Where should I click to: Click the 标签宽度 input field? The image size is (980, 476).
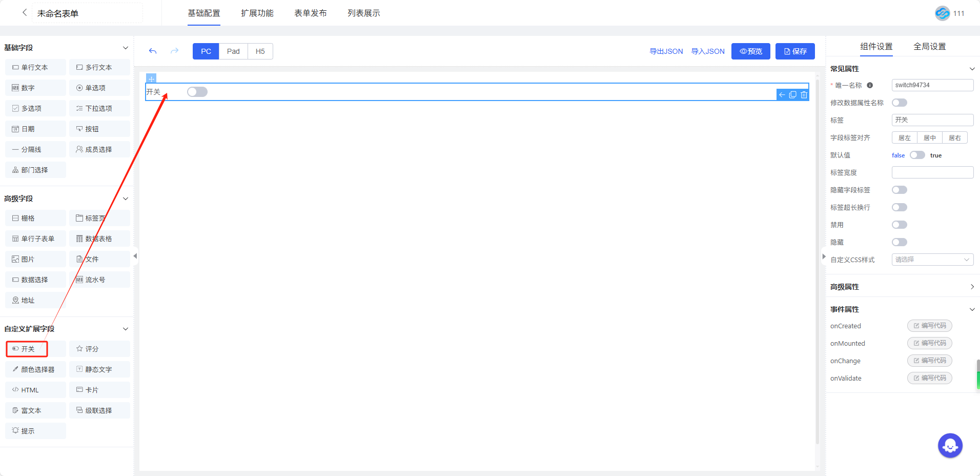[932, 172]
